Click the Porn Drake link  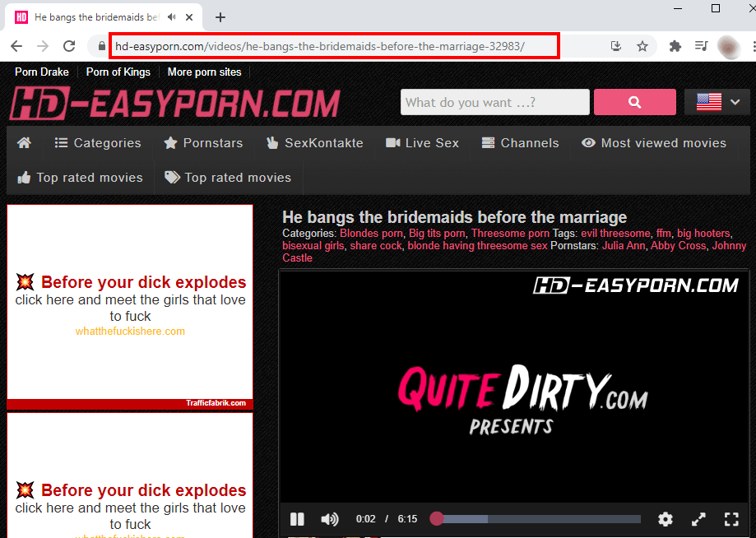click(42, 72)
